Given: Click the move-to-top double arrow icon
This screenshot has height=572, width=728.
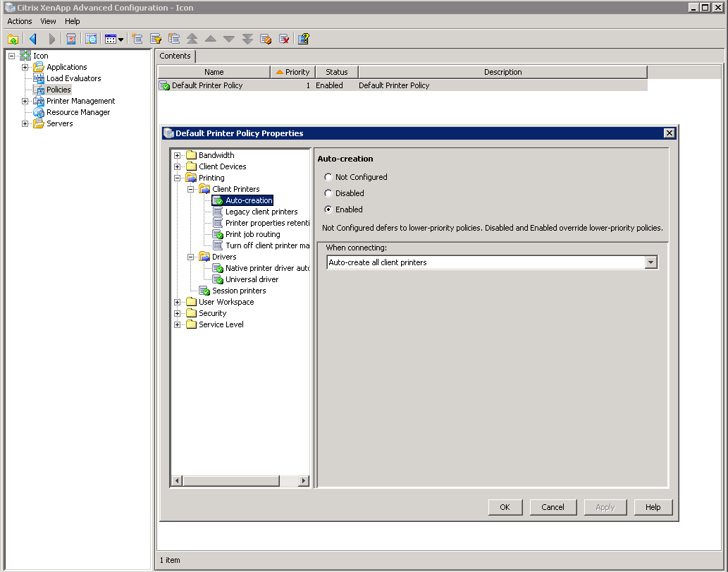Looking at the screenshot, I should pos(192,39).
